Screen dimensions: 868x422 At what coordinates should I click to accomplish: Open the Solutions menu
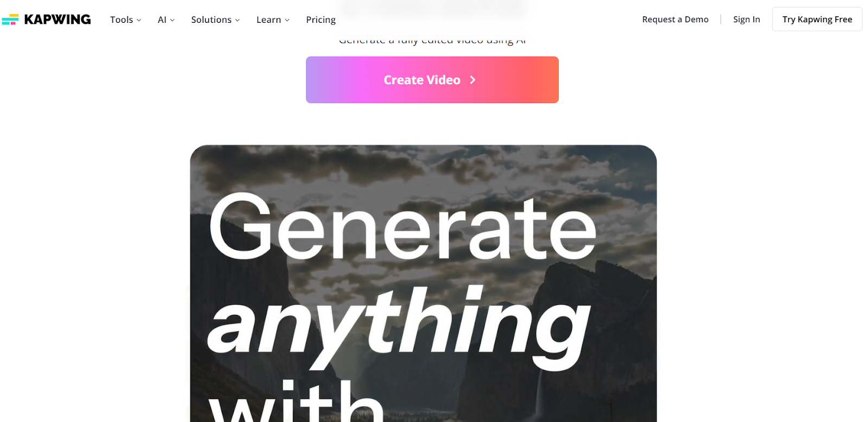(x=215, y=20)
